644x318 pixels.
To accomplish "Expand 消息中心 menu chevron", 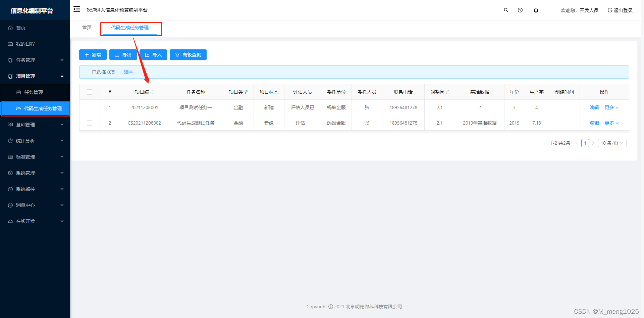I will coord(62,205).
